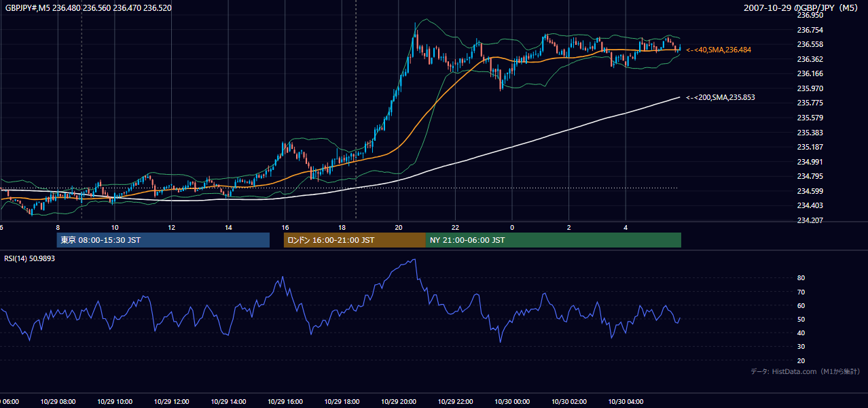
Task: Click price level 236.166 on the price axis
Action: point(810,73)
